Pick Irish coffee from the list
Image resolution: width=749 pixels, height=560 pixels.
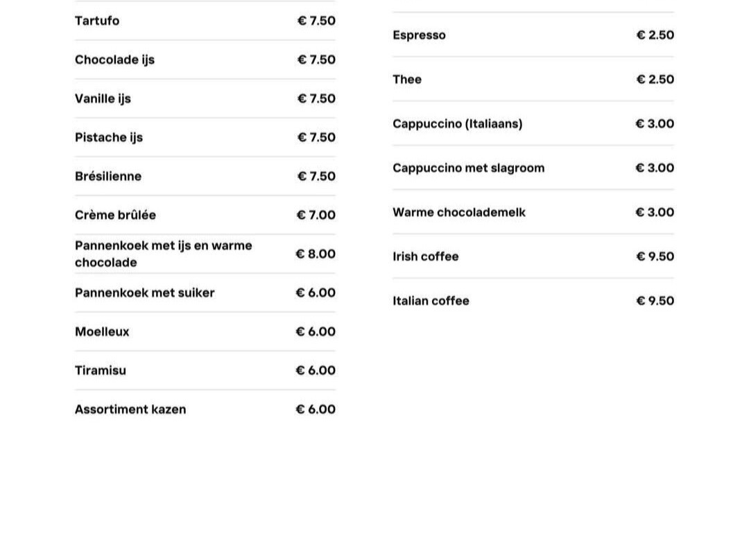425,256
